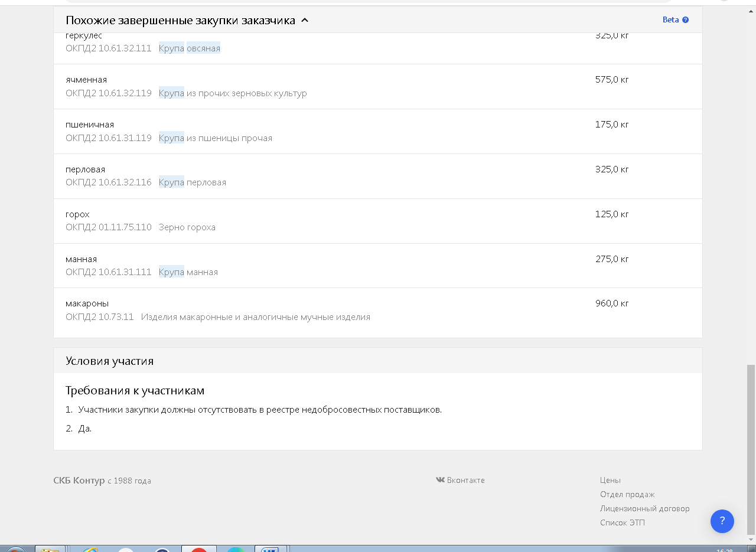Click the Требования к участникам heading
Image resolution: width=756 pixels, height=552 pixels.
point(135,391)
